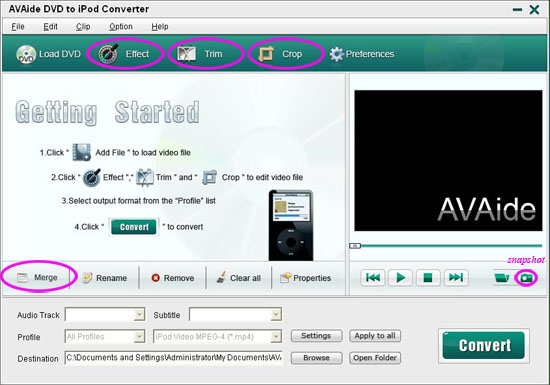
Task: Expand the Audio Track dropdown
Action: coord(139,315)
